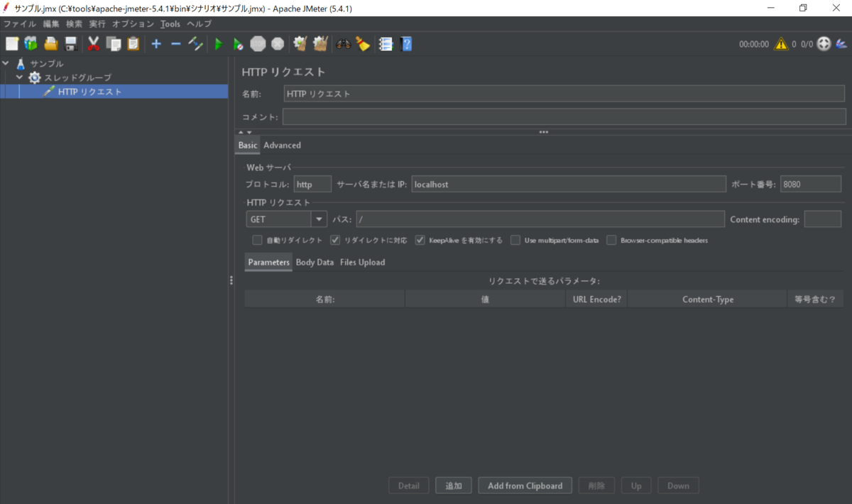Clear results with the broom icon
The image size is (852, 504).
coord(299,43)
